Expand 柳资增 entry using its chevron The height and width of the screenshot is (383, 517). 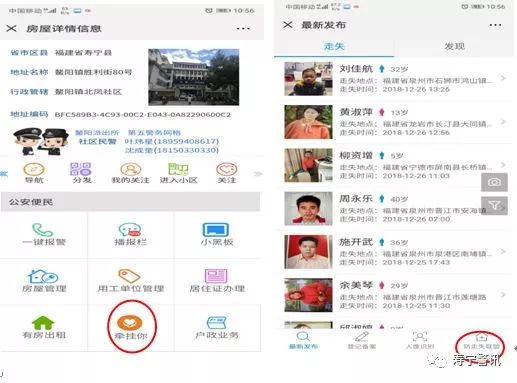pyautogui.click(x=503, y=165)
